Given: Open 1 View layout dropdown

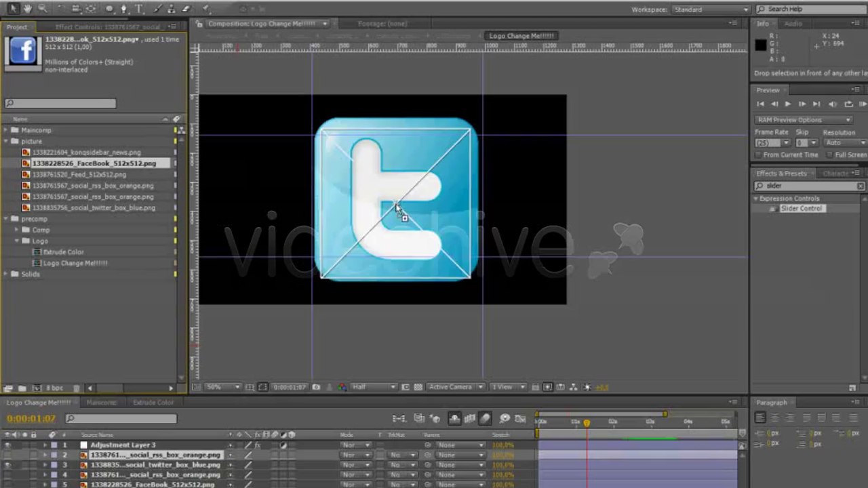Looking at the screenshot, I should (508, 387).
